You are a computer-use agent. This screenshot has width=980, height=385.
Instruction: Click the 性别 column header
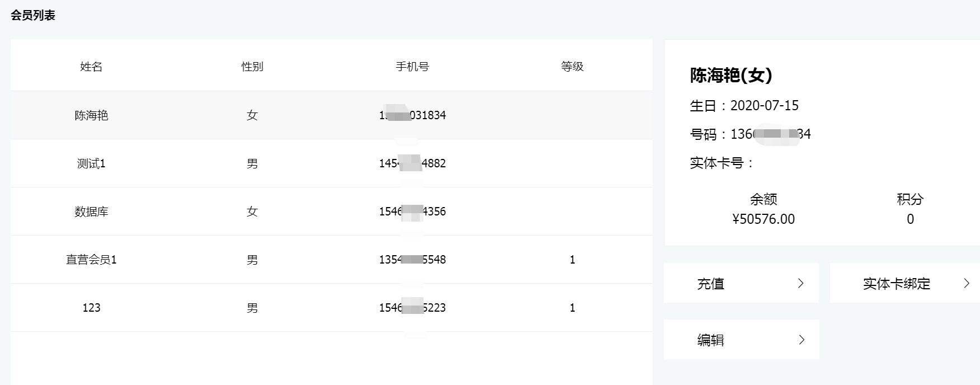click(252, 67)
